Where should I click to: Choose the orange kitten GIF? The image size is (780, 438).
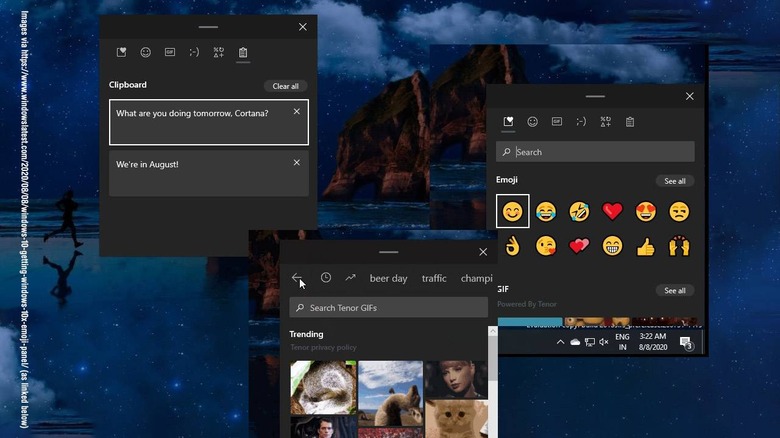[456, 419]
